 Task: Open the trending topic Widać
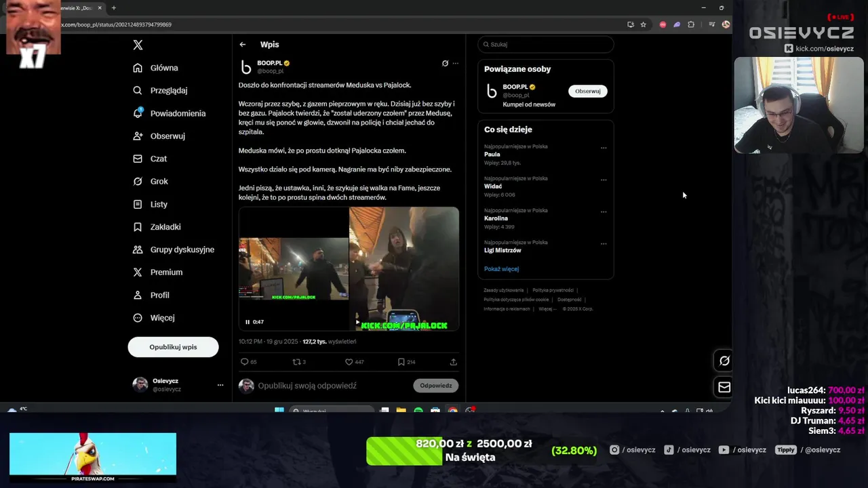pyautogui.click(x=493, y=186)
